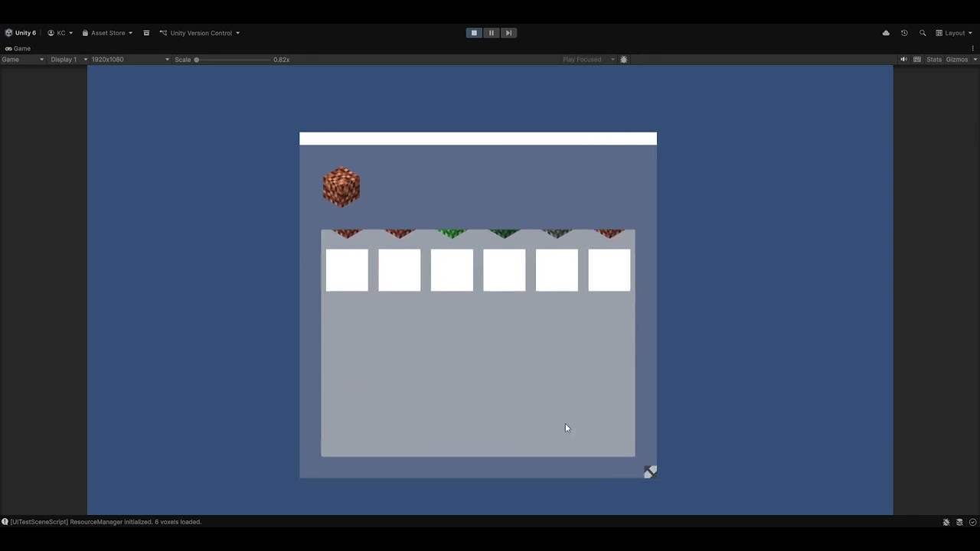Toggle the mute audio speaker icon
The width and height of the screenshot is (980, 551).
point(903,60)
